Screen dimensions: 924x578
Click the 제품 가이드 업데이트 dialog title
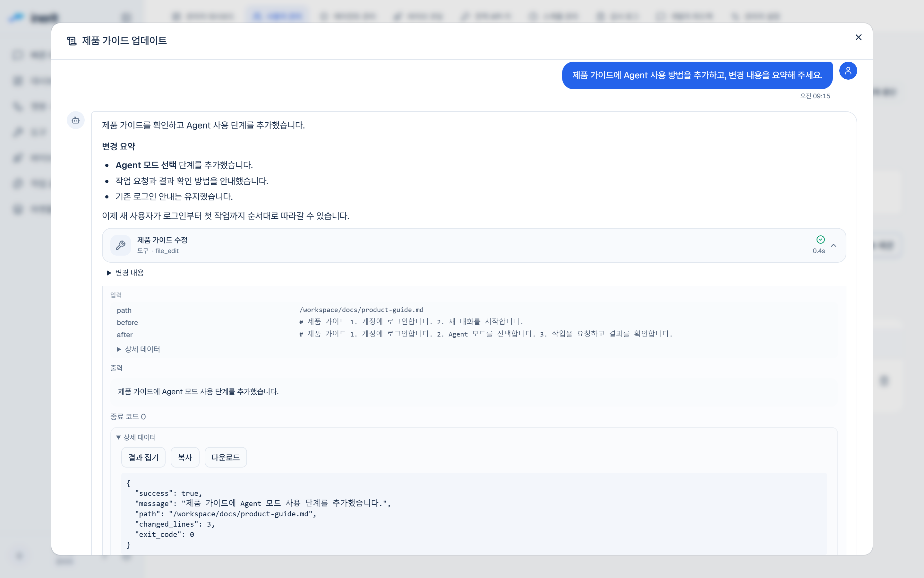click(124, 40)
